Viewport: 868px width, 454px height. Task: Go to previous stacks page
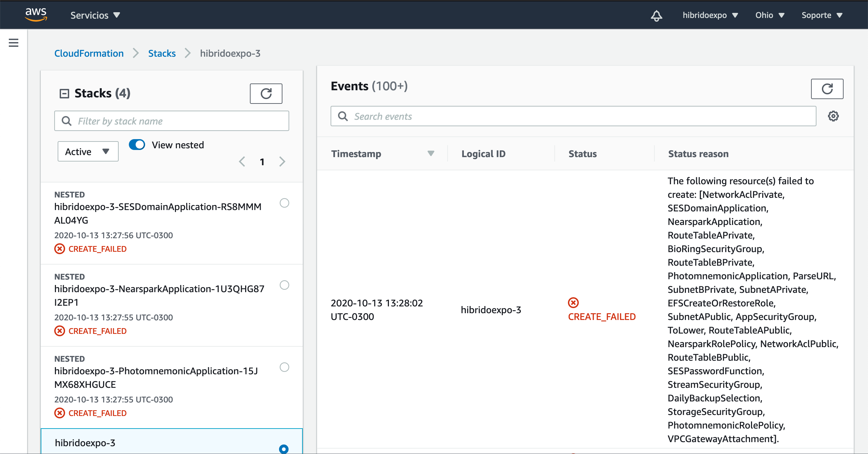pos(242,162)
